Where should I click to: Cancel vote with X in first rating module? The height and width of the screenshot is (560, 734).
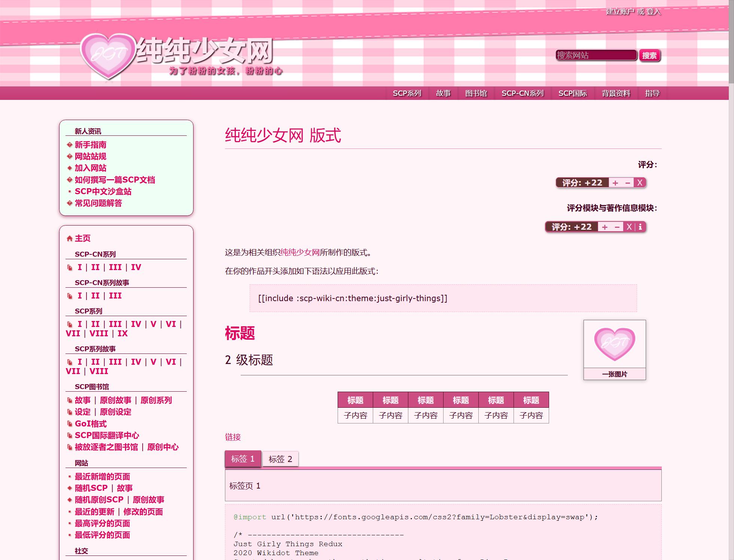(640, 183)
